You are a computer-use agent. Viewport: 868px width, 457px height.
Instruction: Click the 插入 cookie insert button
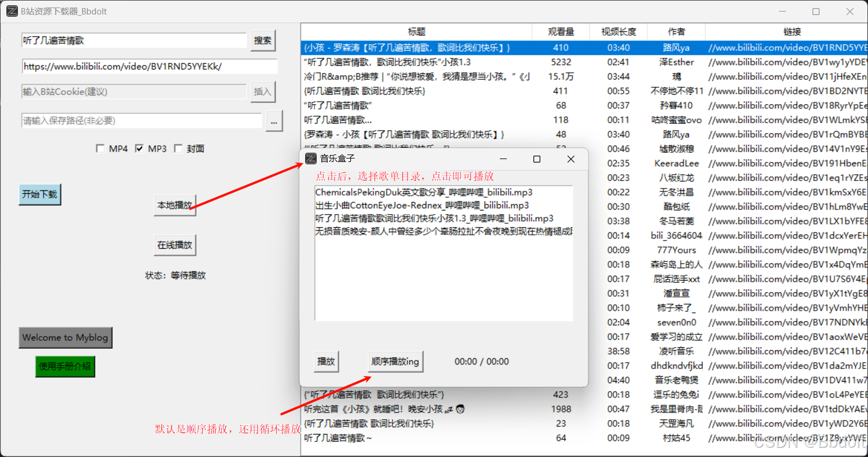tap(263, 91)
